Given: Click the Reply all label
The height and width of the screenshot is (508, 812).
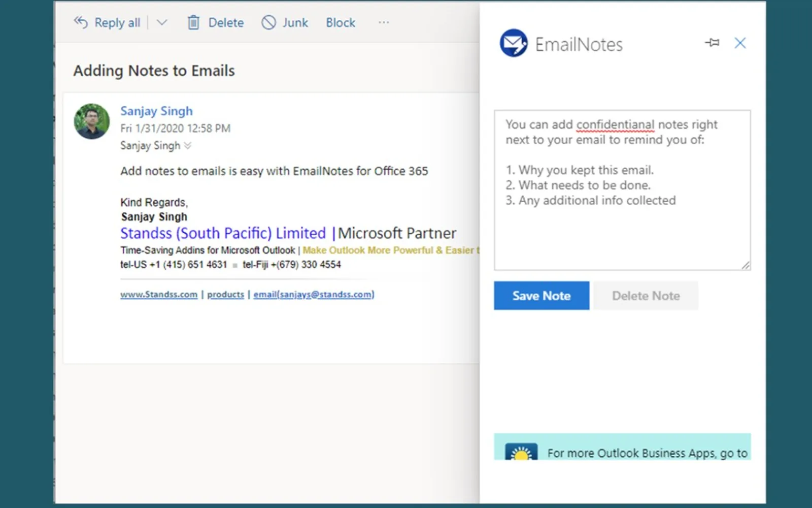Looking at the screenshot, I should (x=117, y=22).
